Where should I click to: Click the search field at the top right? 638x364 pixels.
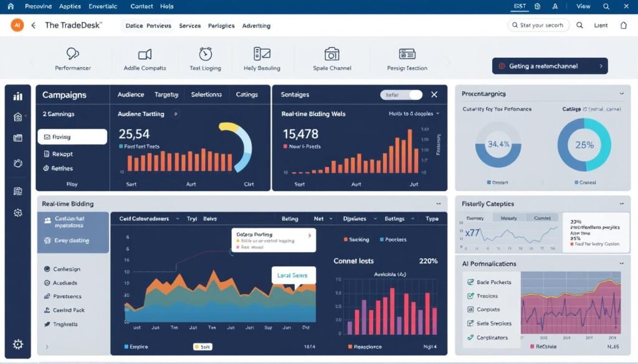pyautogui.click(x=540, y=26)
